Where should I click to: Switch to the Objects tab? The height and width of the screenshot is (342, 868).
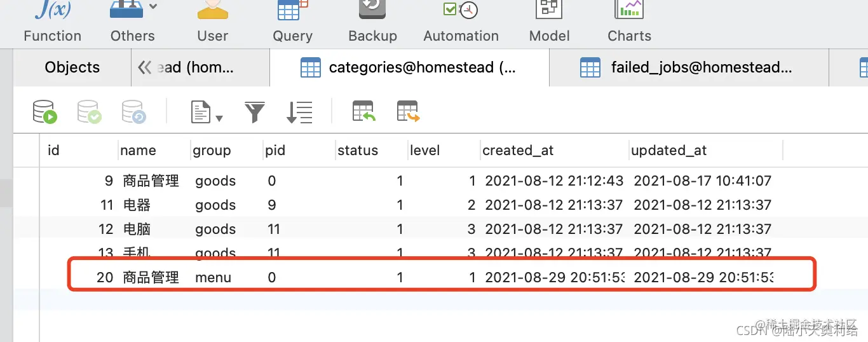(x=72, y=67)
